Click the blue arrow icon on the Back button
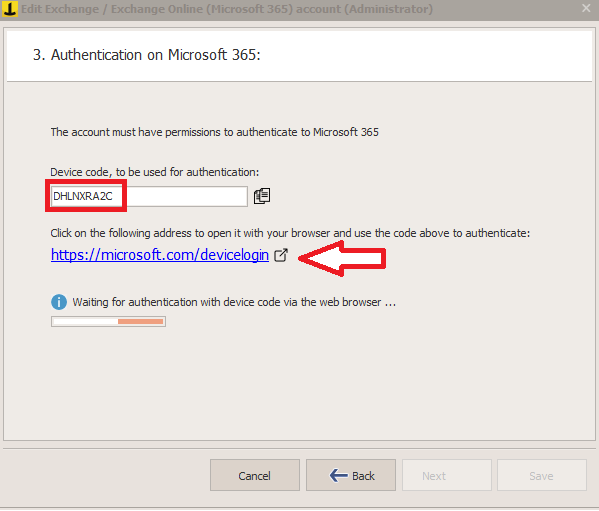Image resolution: width=599 pixels, height=511 pixels. point(338,475)
